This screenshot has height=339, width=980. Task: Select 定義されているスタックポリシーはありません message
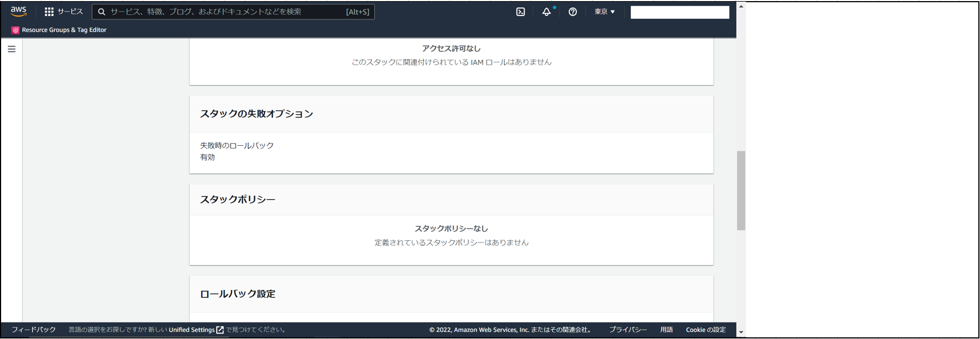[451, 242]
